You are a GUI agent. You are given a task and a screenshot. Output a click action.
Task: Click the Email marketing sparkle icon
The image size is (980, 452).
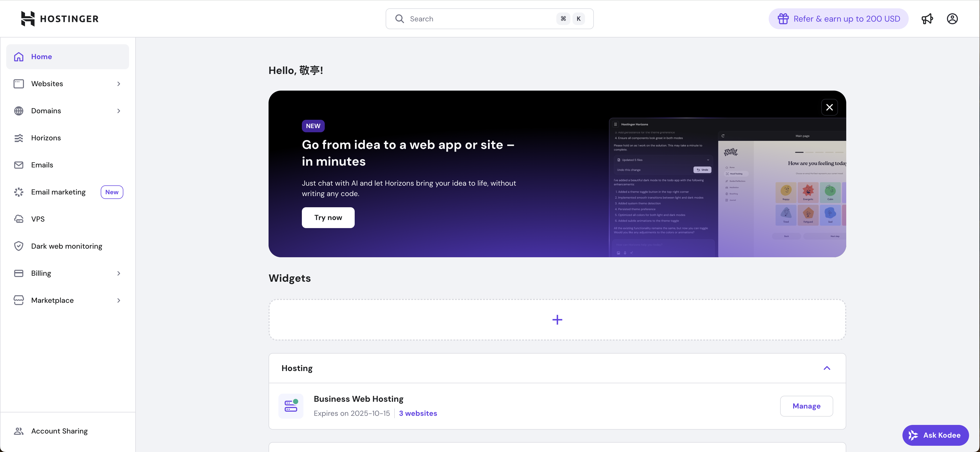(19, 192)
